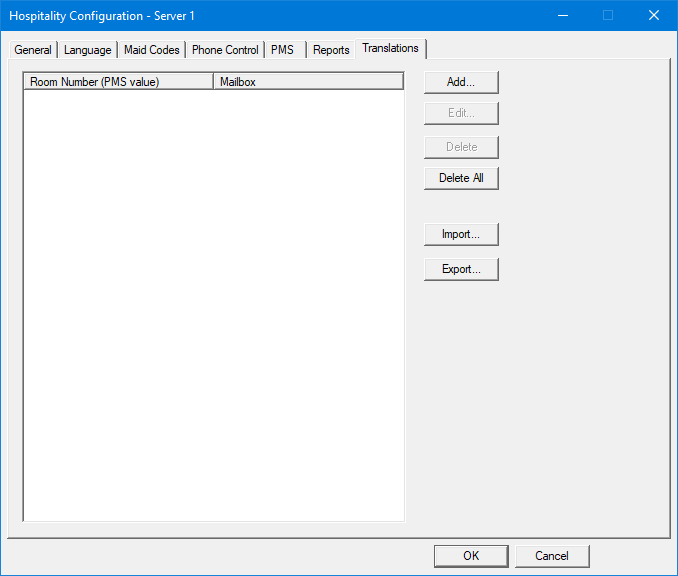Screen dimensions: 678x576
Task: Close the window using the title bar X
Action: pyautogui.click(x=654, y=15)
